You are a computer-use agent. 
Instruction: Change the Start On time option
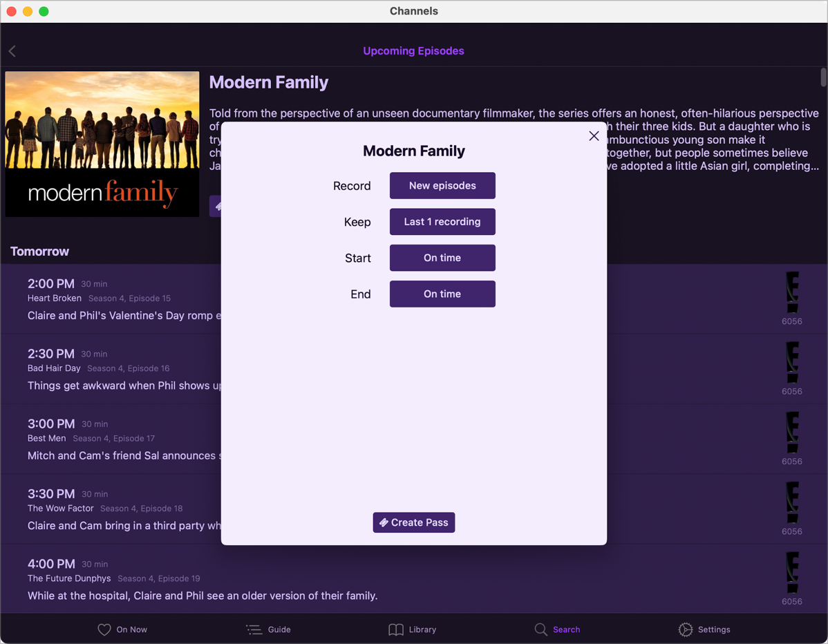pos(442,258)
